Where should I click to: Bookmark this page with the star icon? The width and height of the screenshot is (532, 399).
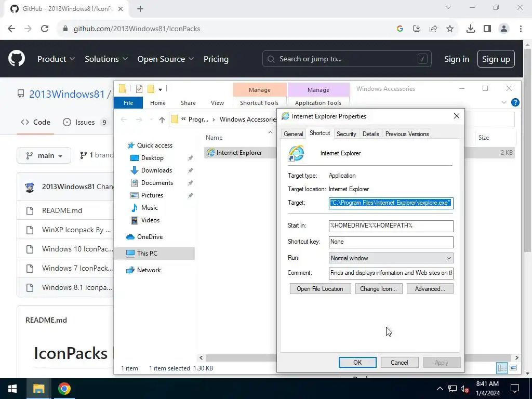pyautogui.click(x=449, y=29)
